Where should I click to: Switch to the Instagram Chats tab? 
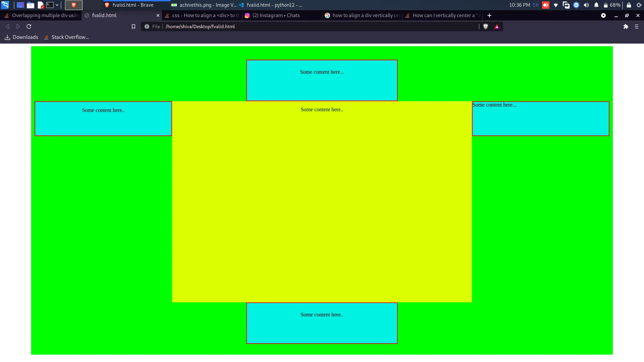coord(276,15)
